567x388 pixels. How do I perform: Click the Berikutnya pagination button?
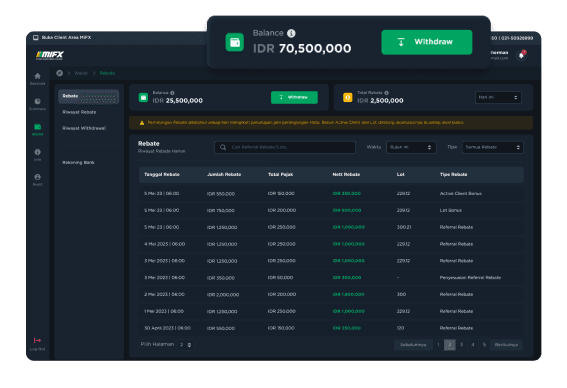[x=506, y=345]
